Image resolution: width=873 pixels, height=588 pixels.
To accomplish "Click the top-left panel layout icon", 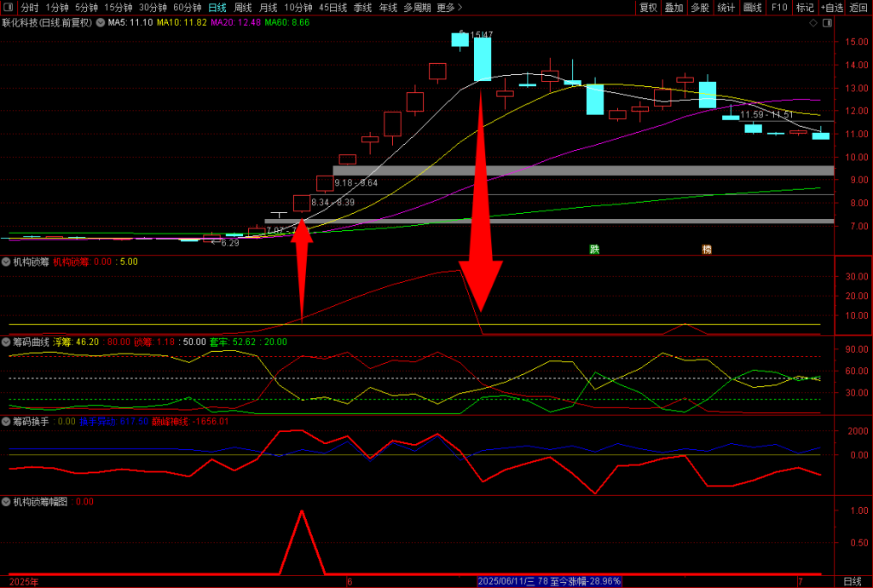I will pos(9,8).
